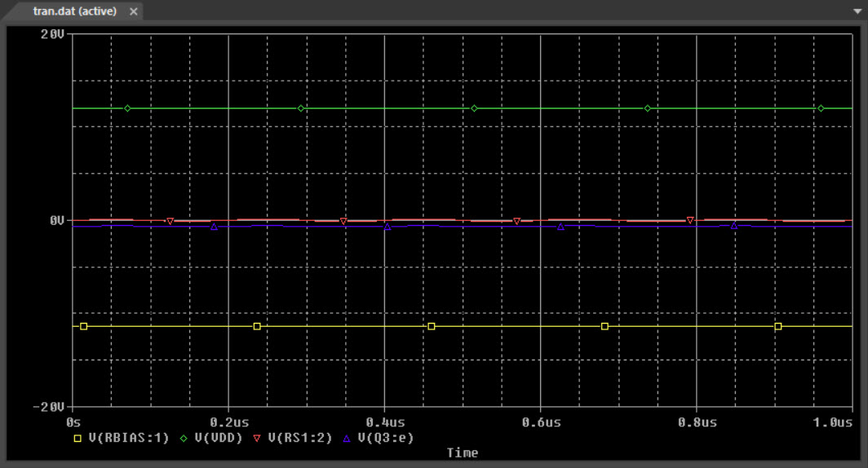
Task: Click the 20V label on the Y axis
Action: point(51,34)
